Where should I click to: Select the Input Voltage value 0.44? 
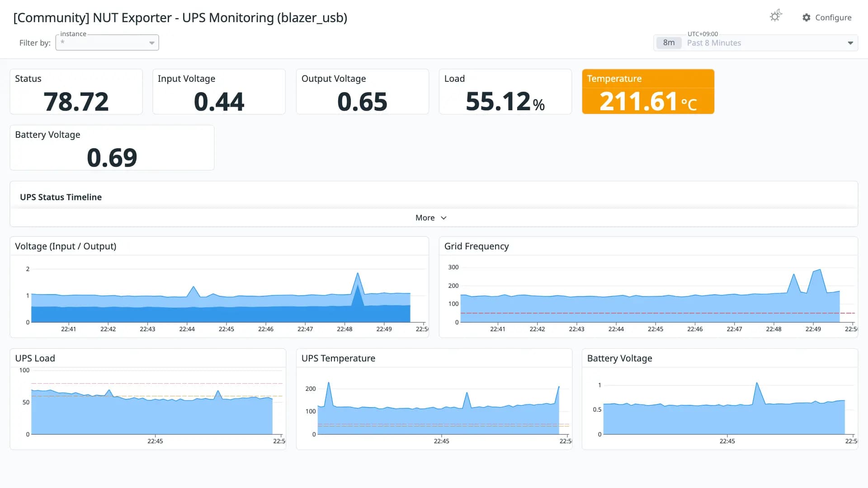(x=219, y=101)
